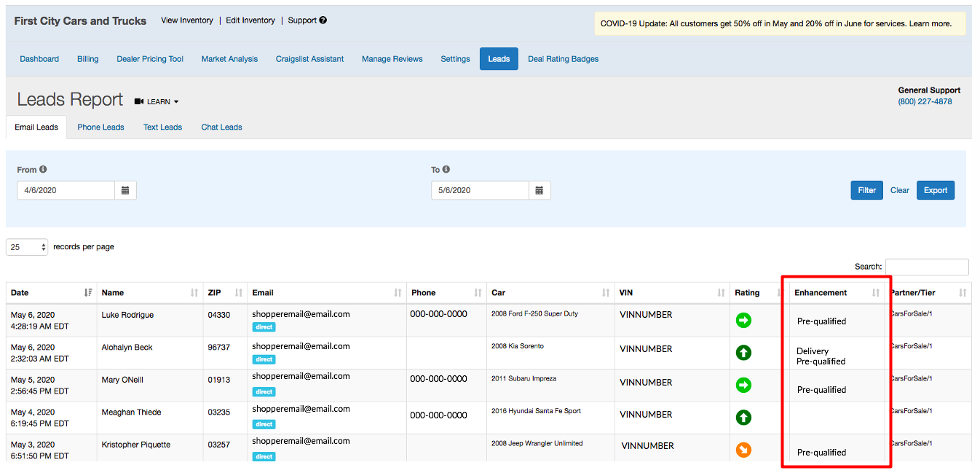Open the From date calendar icon
The width and height of the screenshot is (980, 473).
125,190
